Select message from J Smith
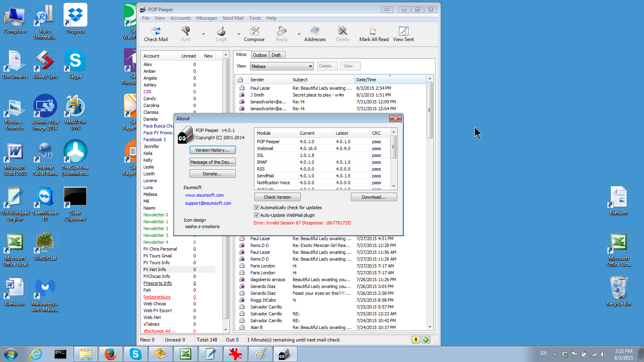 pyautogui.click(x=330, y=95)
